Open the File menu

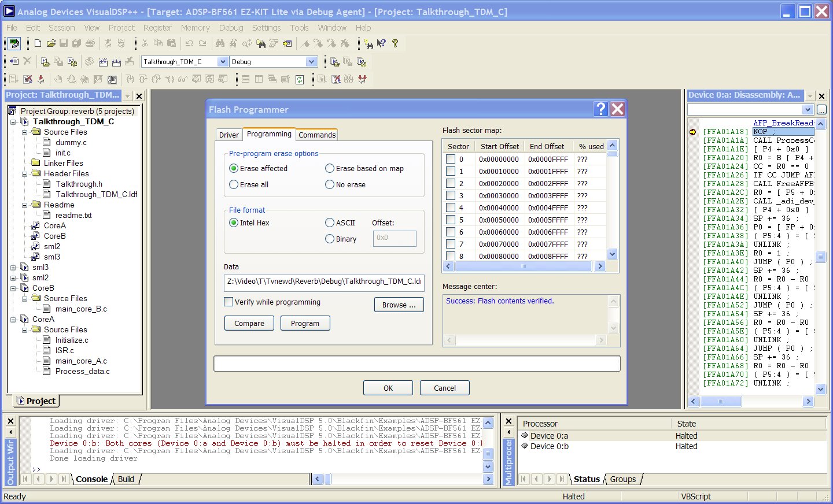click(12, 27)
